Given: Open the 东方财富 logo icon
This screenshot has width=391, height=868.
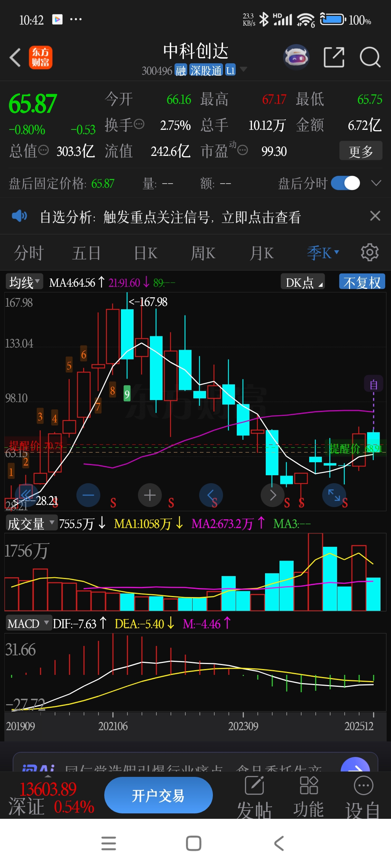Looking at the screenshot, I should pos(41,58).
